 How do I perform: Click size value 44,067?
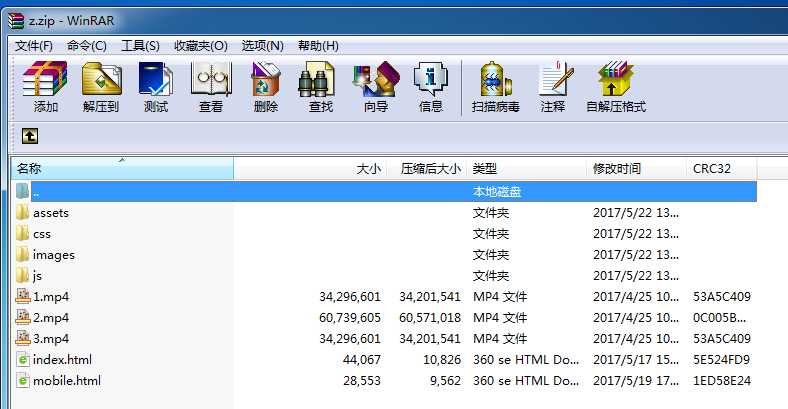pyautogui.click(x=362, y=360)
